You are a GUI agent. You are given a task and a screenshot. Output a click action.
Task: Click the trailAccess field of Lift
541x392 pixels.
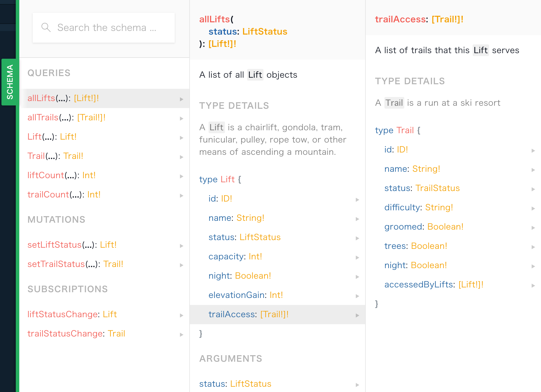click(x=232, y=314)
